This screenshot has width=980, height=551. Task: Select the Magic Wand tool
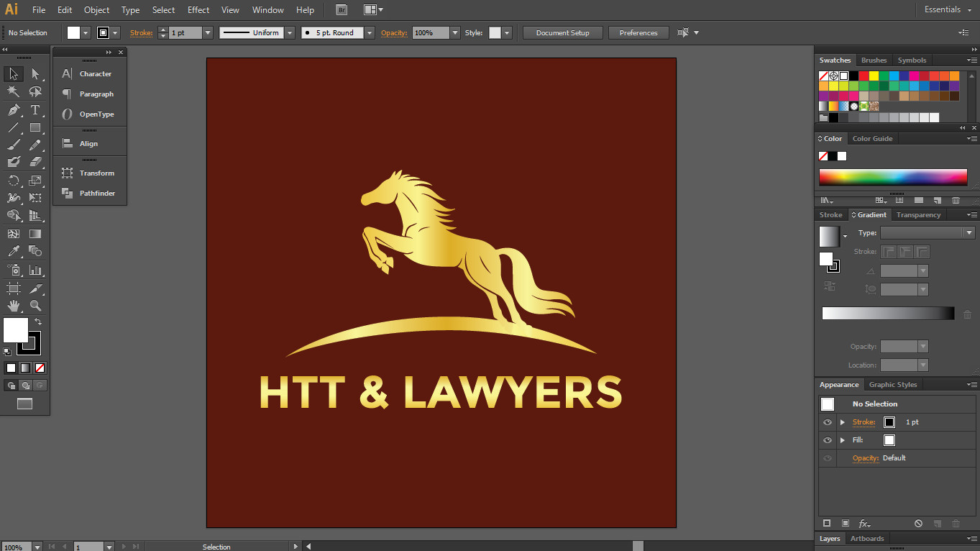[13, 91]
